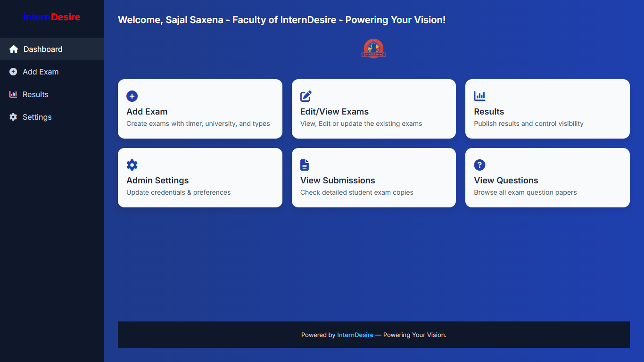Open the Dashboard sidebar menu item
This screenshot has height=362, width=644.
(43, 49)
